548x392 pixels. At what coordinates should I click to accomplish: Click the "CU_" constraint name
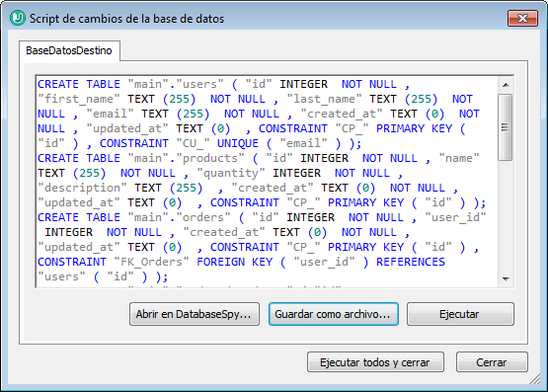click(x=193, y=143)
